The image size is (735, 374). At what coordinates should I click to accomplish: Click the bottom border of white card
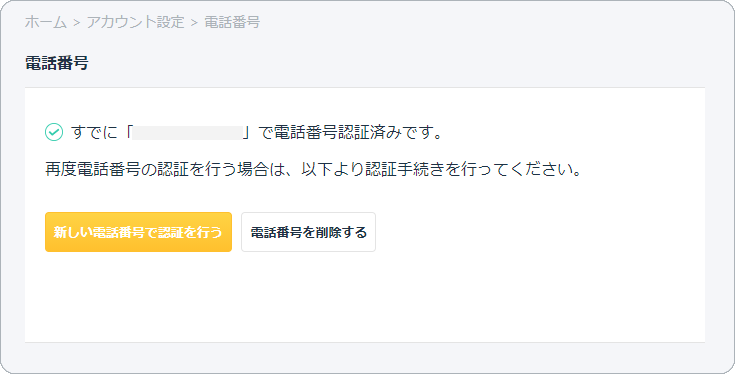pyautogui.click(x=365, y=342)
